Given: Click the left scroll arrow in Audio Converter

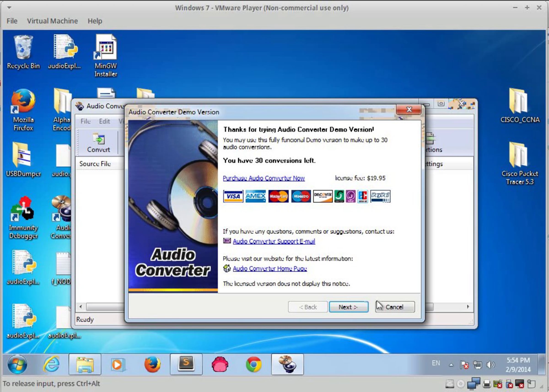Looking at the screenshot, I should (x=81, y=306).
